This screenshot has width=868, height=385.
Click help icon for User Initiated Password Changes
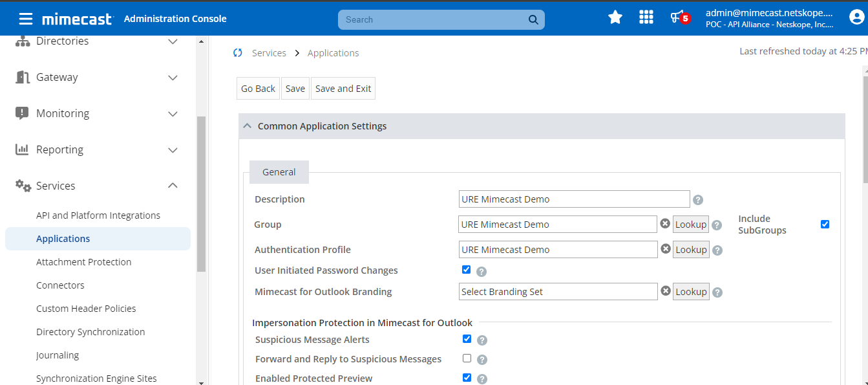482,272
